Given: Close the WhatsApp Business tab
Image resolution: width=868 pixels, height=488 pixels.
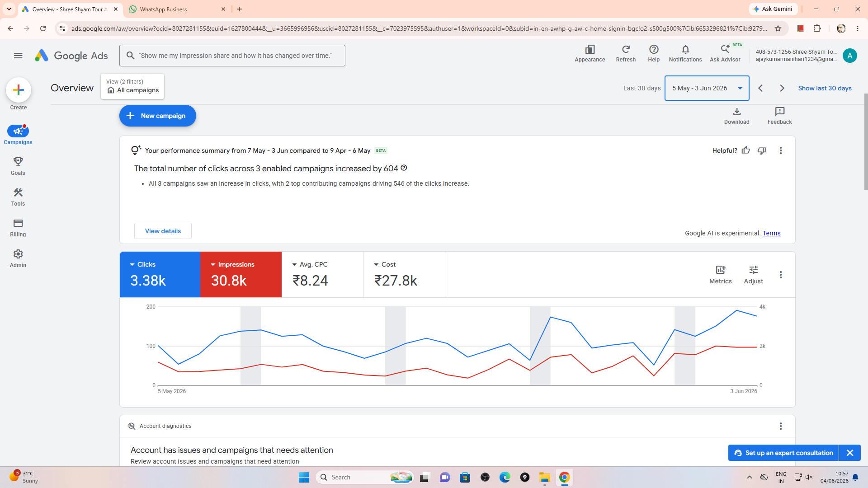Looking at the screenshot, I should 223,9.
